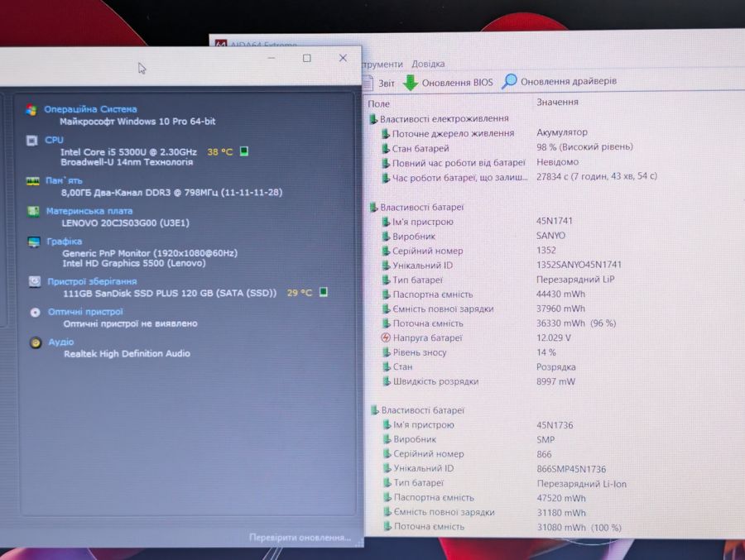Select the Швидкість розрядки row
Viewport: 745px width, 560px height.
pos(430,382)
